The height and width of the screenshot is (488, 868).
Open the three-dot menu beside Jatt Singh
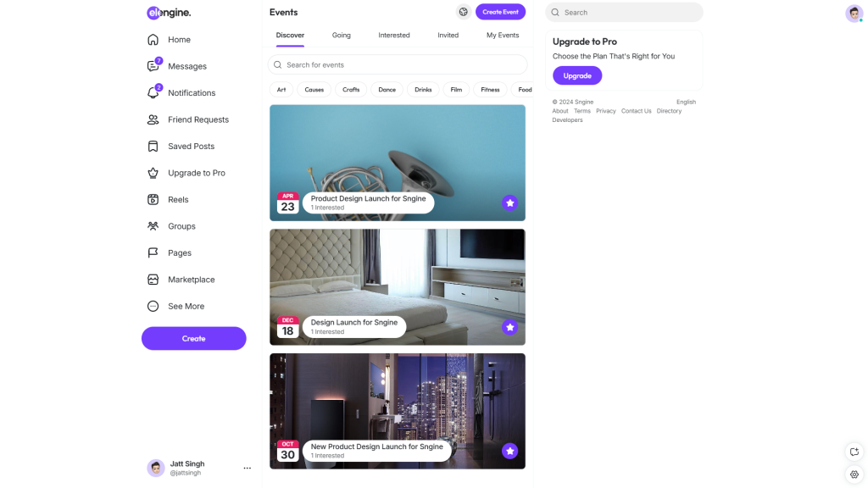coord(248,468)
